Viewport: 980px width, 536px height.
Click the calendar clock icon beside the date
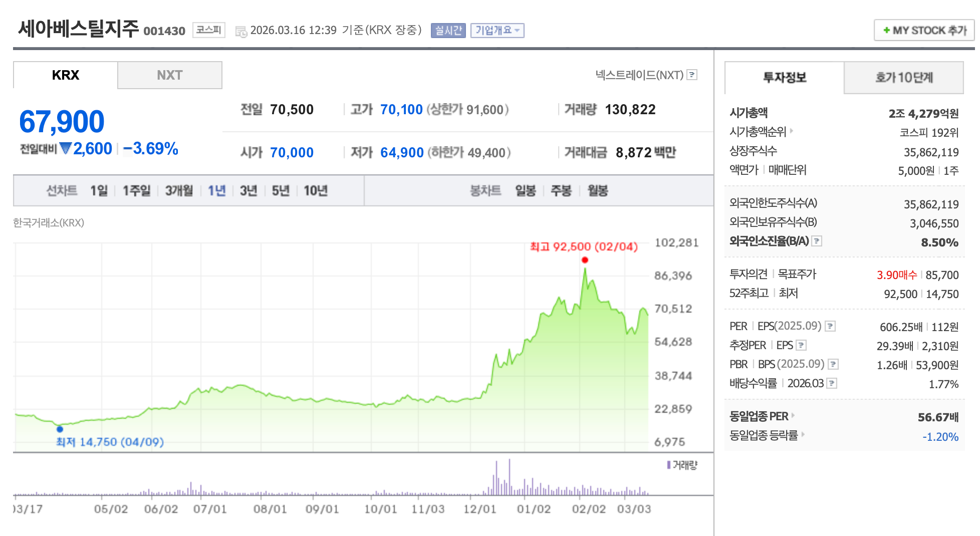[x=241, y=32]
